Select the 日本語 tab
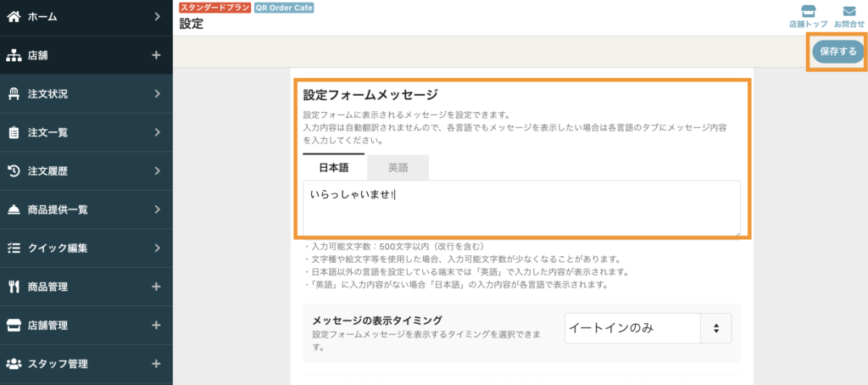The width and height of the screenshot is (868, 385). pyautogui.click(x=334, y=167)
